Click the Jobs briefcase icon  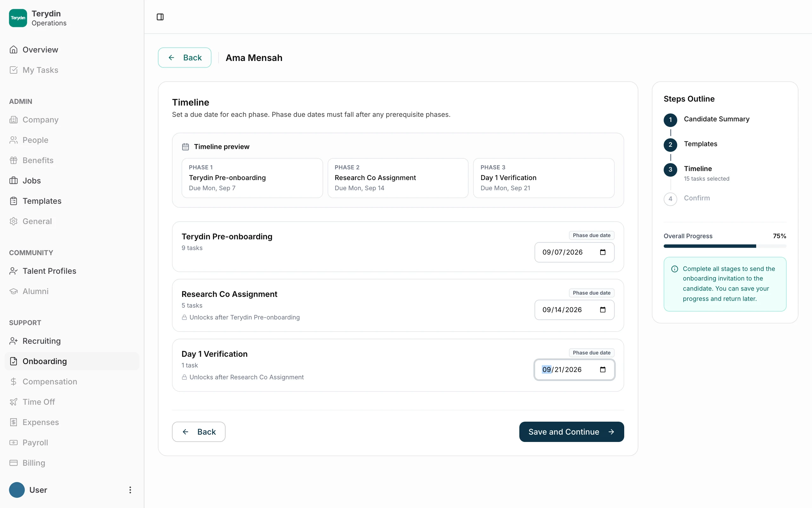[13, 181]
